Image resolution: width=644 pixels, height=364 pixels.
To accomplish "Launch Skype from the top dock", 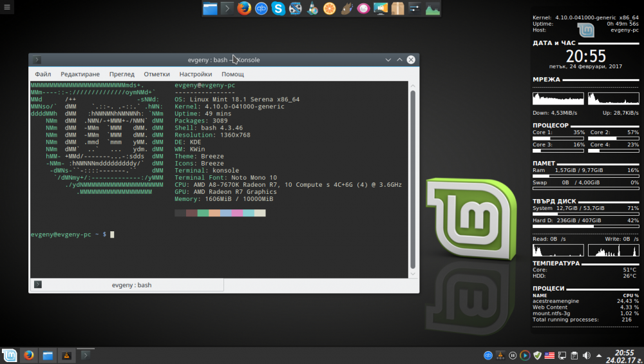I will coord(278,8).
